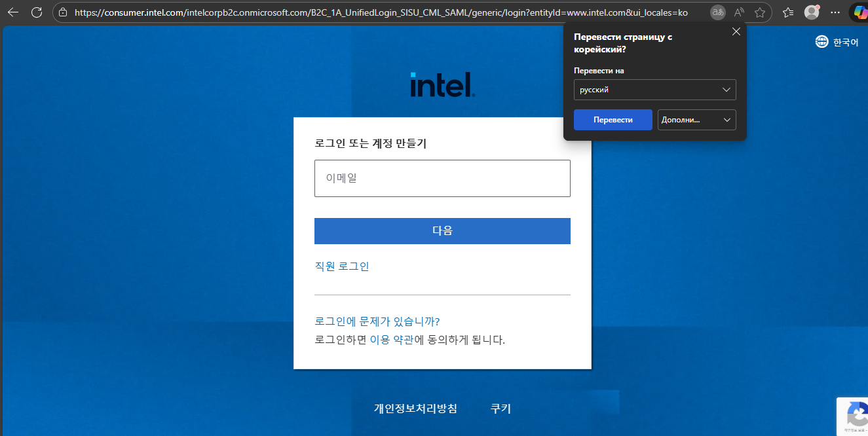This screenshot has height=436, width=868.
Task: View site info via the padlock icon
Action: [x=63, y=12]
